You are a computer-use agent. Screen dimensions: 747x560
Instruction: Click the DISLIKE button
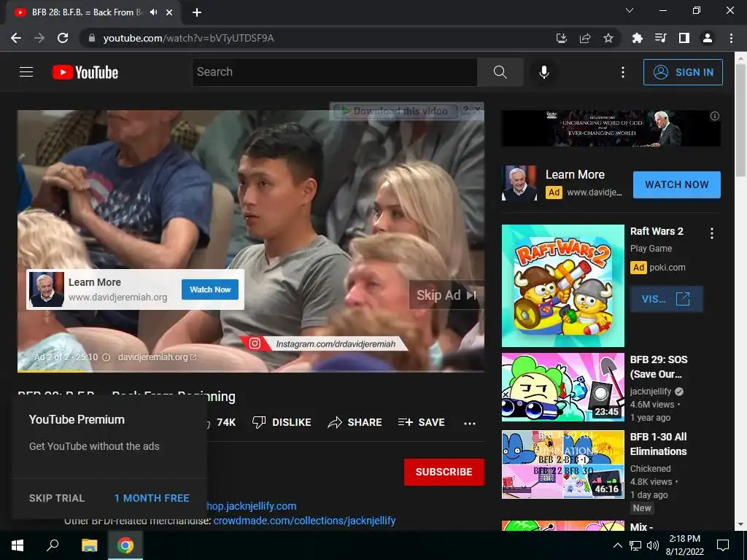coord(282,422)
